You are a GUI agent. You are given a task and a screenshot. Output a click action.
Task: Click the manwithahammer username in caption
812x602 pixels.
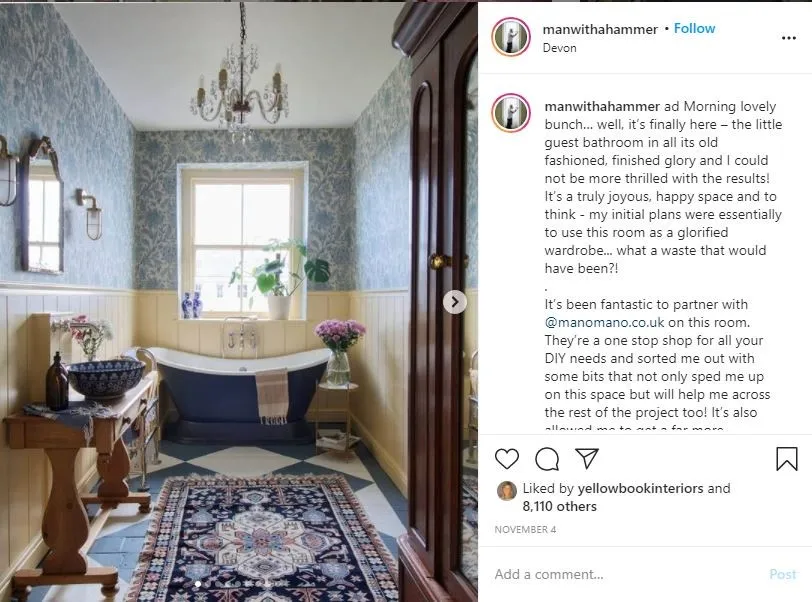(x=602, y=106)
